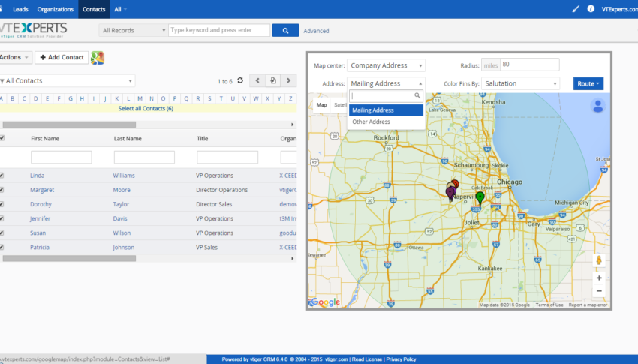The image size is (638, 364).
Task: Open the Google Maps icon beside Add Contact
Action: click(98, 58)
